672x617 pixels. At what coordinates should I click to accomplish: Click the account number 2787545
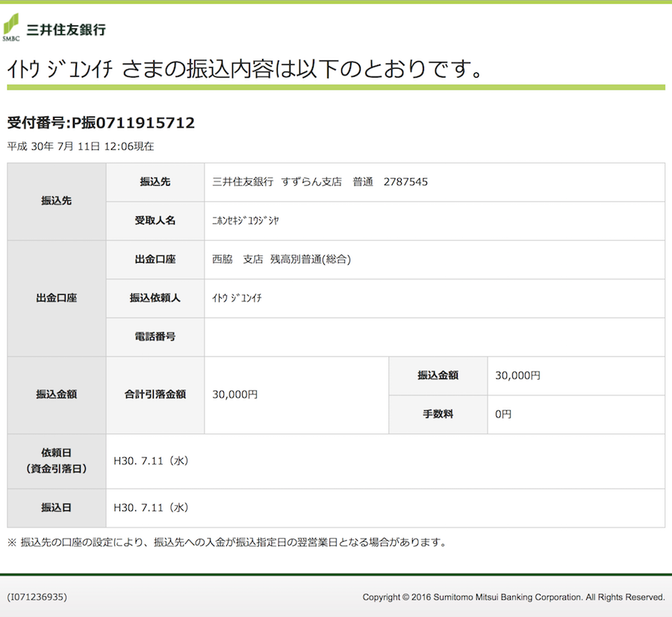point(405,182)
